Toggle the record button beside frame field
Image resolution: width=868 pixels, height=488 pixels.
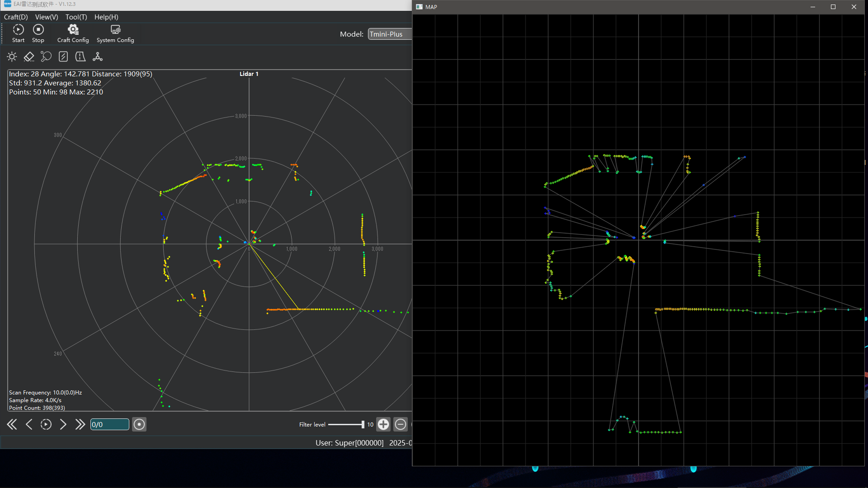[x=139, y=424]
